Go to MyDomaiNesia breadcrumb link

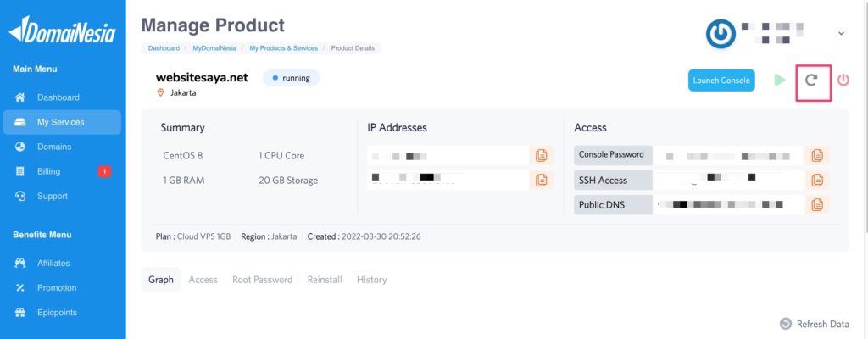(x=214, y=48)
